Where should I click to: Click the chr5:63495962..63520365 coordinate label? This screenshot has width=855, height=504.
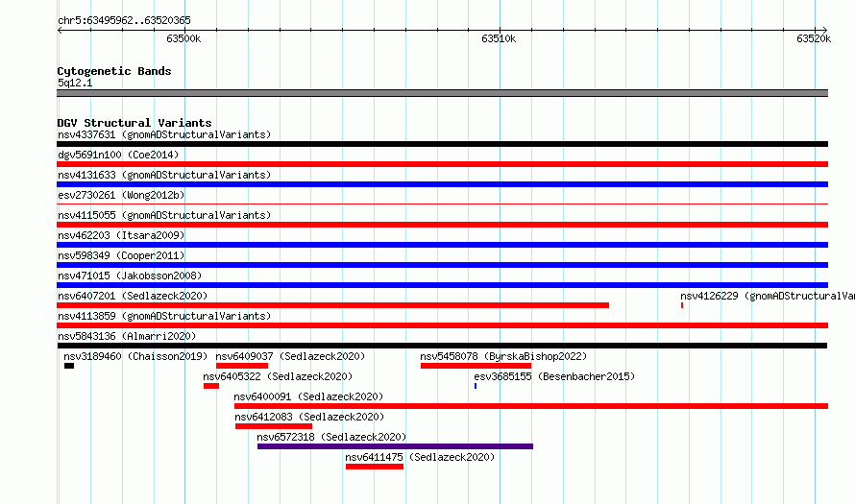click(124, 21)
